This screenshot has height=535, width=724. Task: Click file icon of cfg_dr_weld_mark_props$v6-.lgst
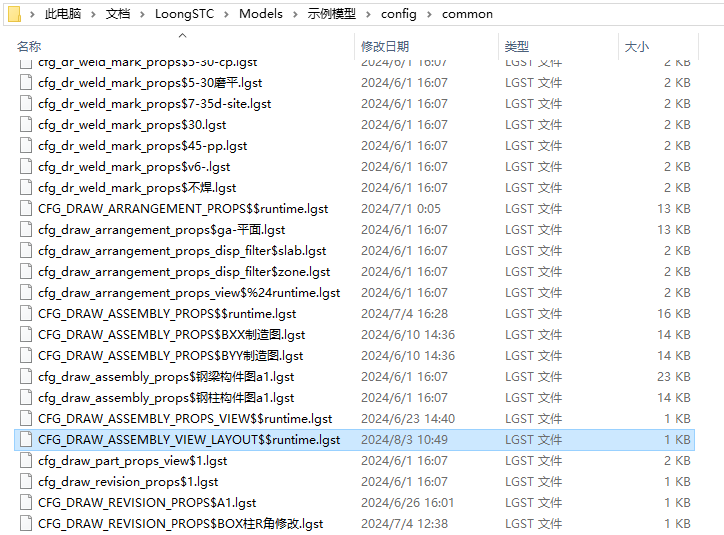click(x=26, y=167)
